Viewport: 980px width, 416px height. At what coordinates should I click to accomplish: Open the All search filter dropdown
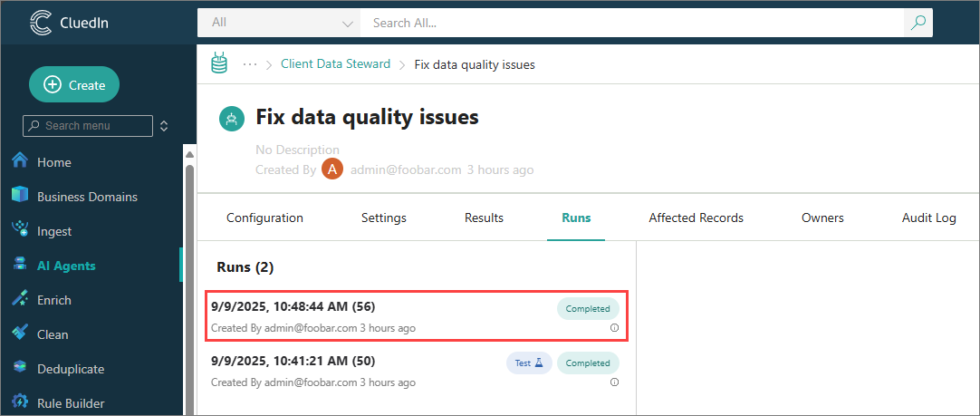[x=279, y=23]
